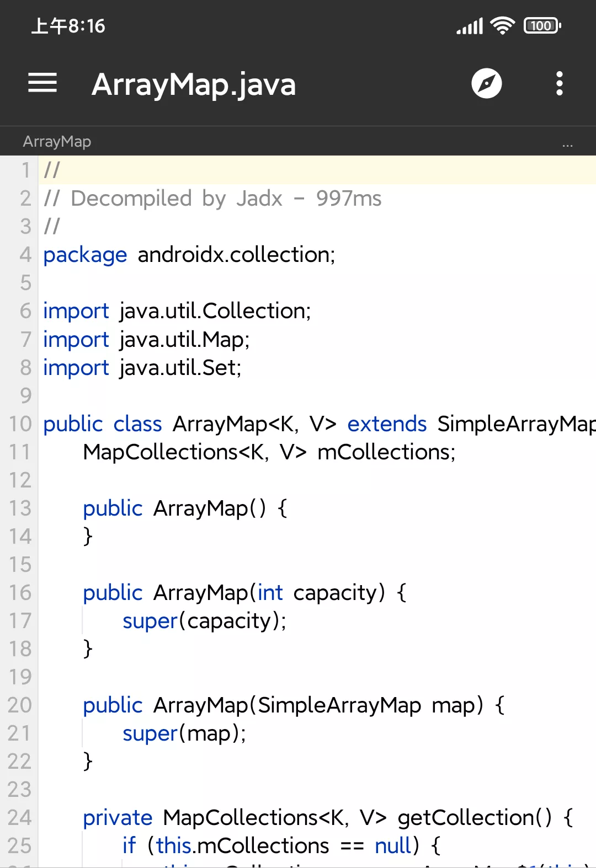Image resolution: width=596 pixels, height=868 pixels.
Task: Click the import java.util.Map line
Action: pyautogui.click(x=146, y=340)
